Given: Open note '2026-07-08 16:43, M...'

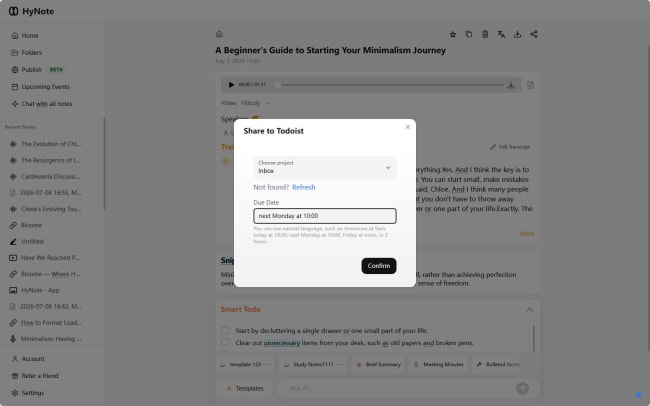Looking at the screenshot, I should click(46, 306).
